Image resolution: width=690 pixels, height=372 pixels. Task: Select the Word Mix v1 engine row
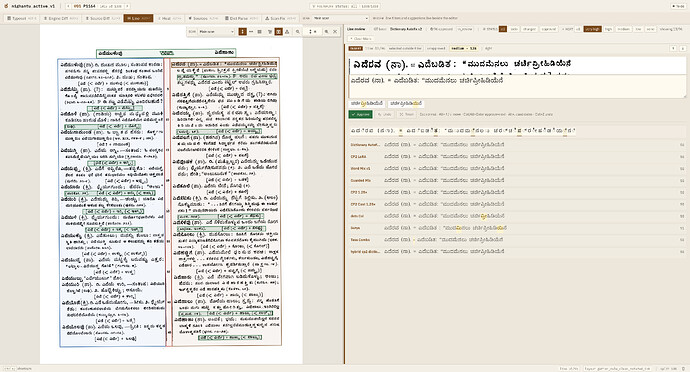coord(518,168)
